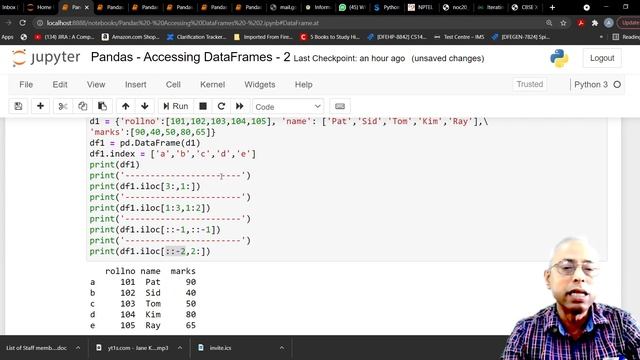
Task: Restart kernel and run all cells
Action: click(240, 106)
